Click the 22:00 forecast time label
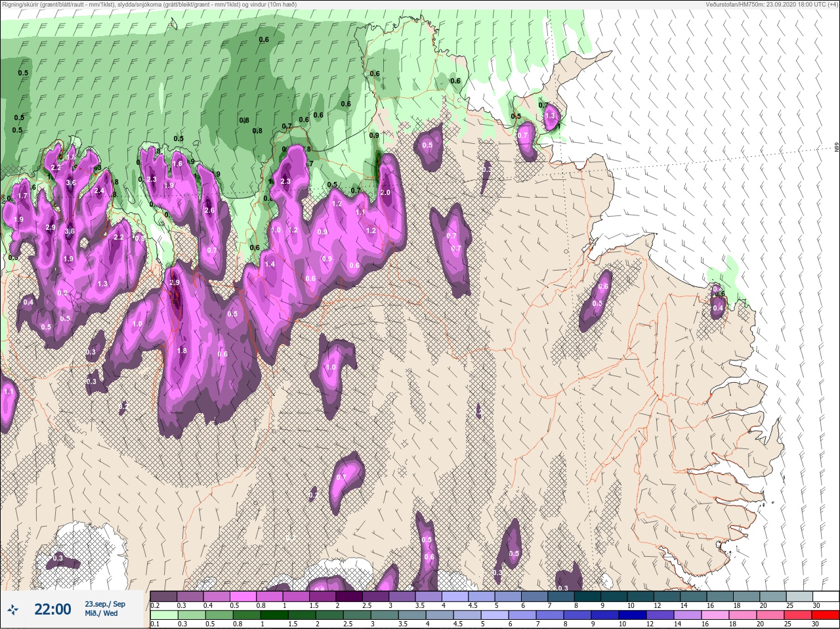 tap(52, 609)
